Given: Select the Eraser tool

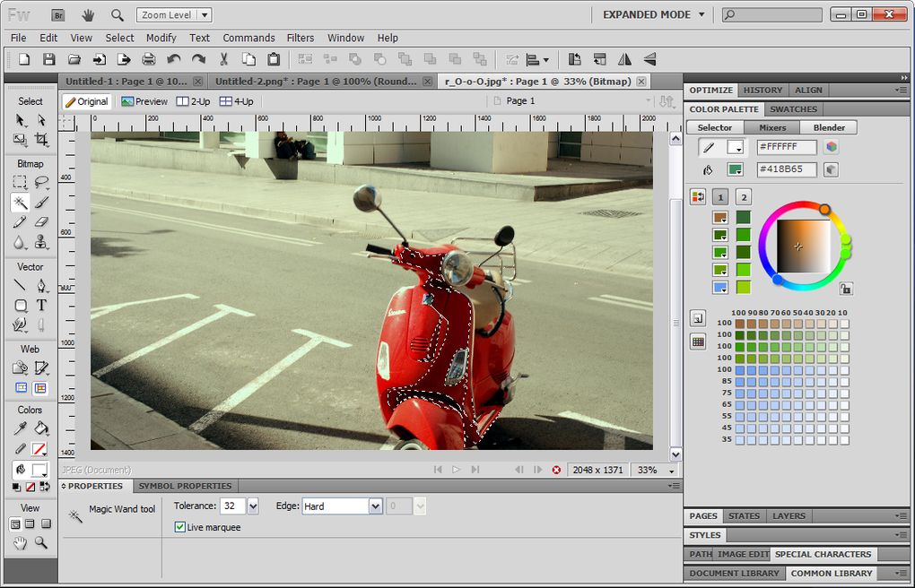Looking at the screenshot, I should tap(41, 222).
